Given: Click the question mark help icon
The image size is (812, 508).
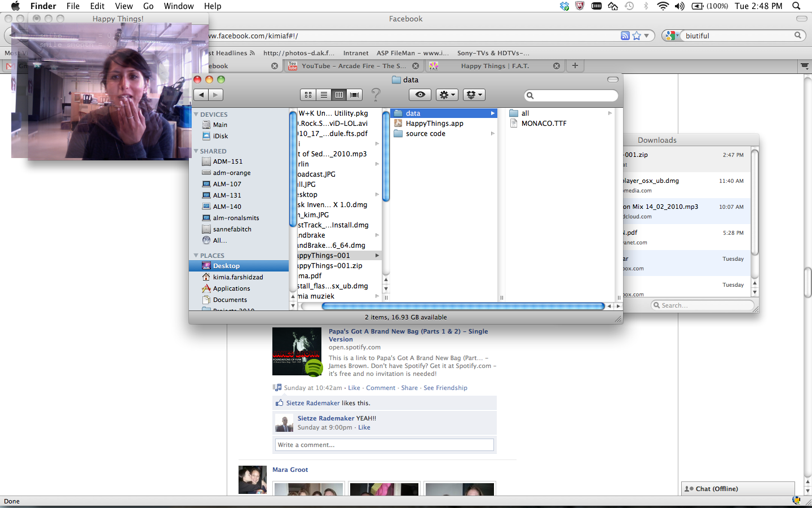Looking at the screenshot, I should (x=376, y=95).
